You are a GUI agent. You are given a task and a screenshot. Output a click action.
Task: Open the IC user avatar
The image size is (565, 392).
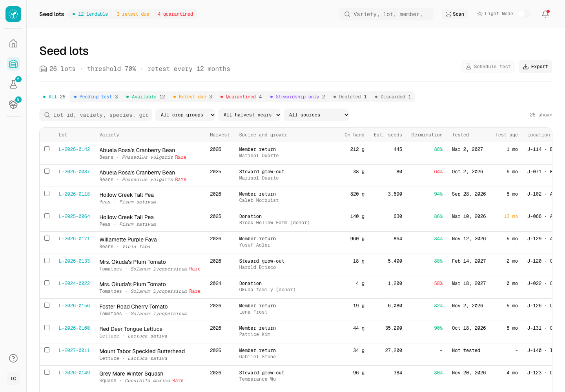(x=13, y=379)
